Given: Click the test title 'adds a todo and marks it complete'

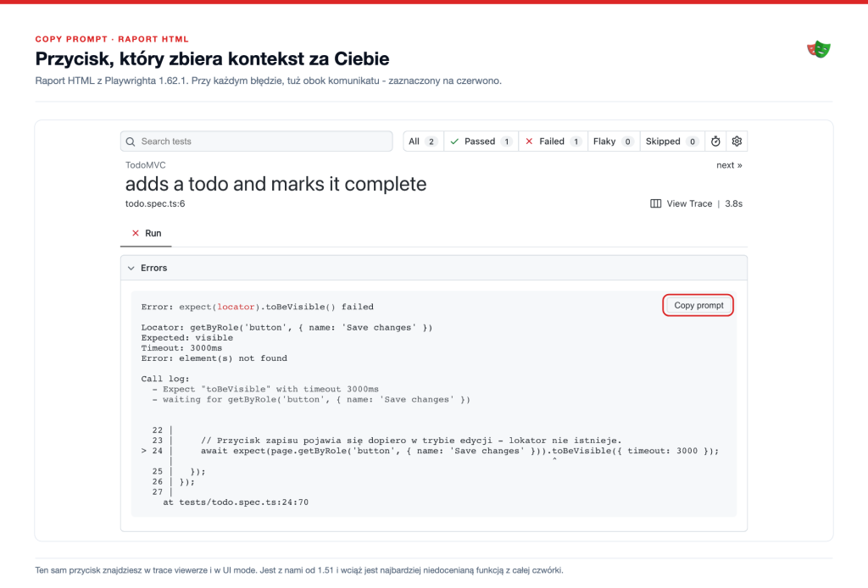Looking at the screenshot, I should (x=275, y=184).
